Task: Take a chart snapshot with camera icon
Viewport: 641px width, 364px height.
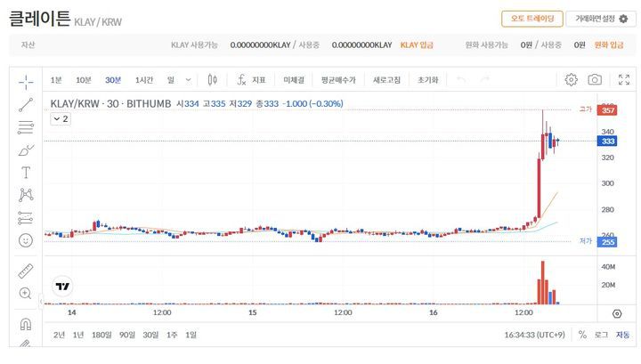Action: pyautogui.click(x=595, y=80)
